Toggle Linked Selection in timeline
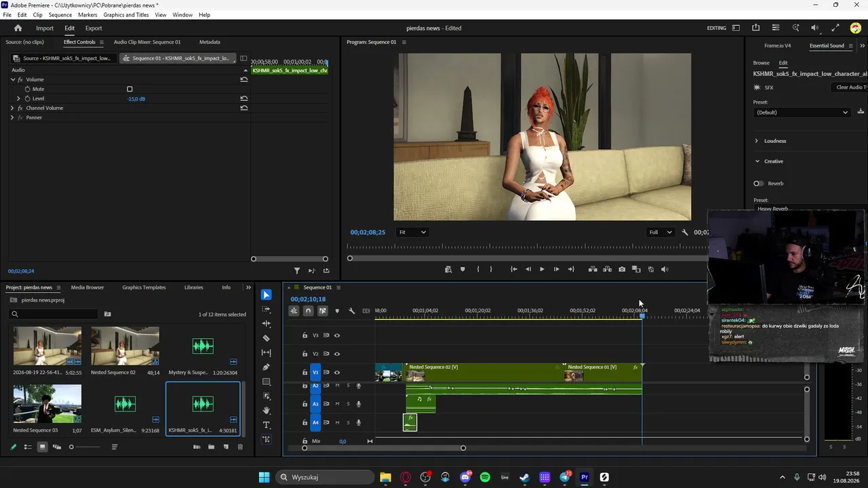 [x=323, y=311]
